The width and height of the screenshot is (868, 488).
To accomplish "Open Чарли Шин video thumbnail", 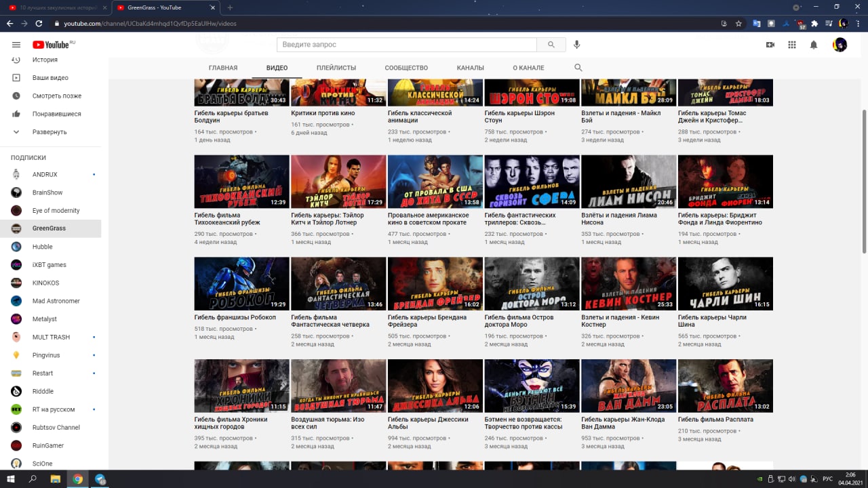I will pos(726,283).
